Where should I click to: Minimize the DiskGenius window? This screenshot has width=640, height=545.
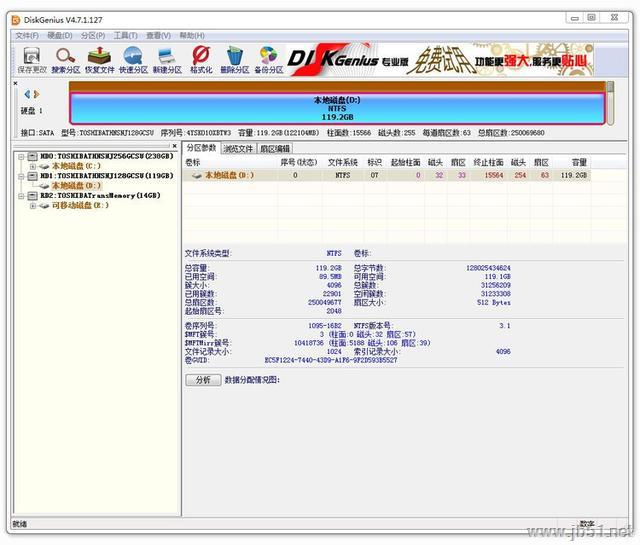coord(575,18)
